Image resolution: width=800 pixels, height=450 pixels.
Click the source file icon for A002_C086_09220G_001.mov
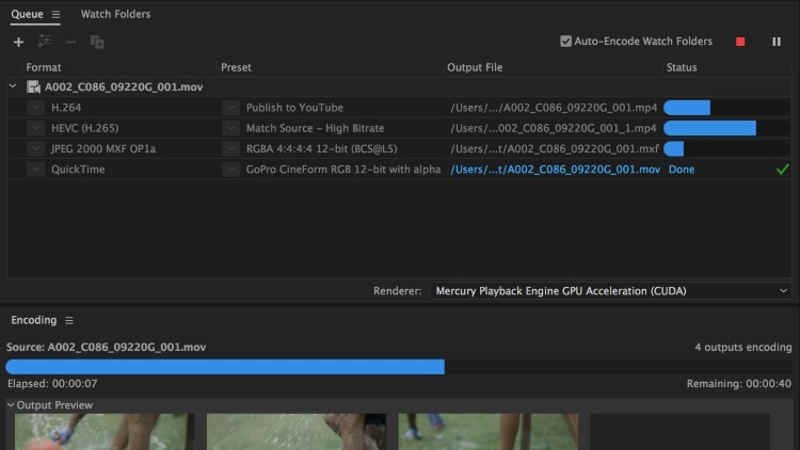(x=34, y=87)
